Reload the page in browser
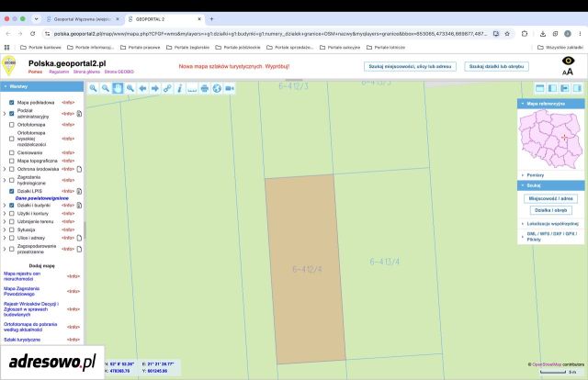The image size is (588, 380). click(33, 34)
